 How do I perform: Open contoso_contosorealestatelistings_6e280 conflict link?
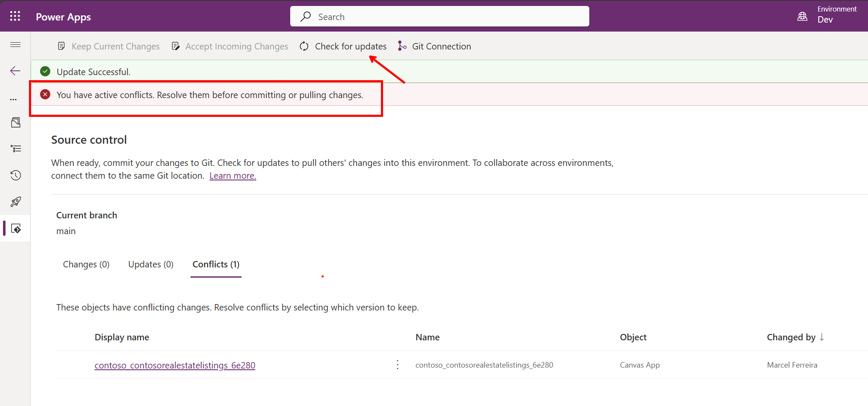coord(175,365)
